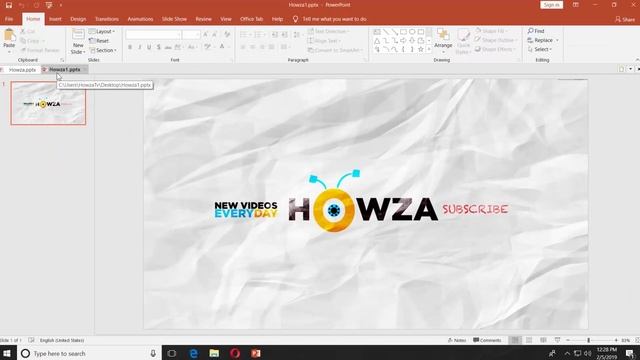Click the Redo icon in quick access toolbar
640x360 pixels.
coord(36,5)
